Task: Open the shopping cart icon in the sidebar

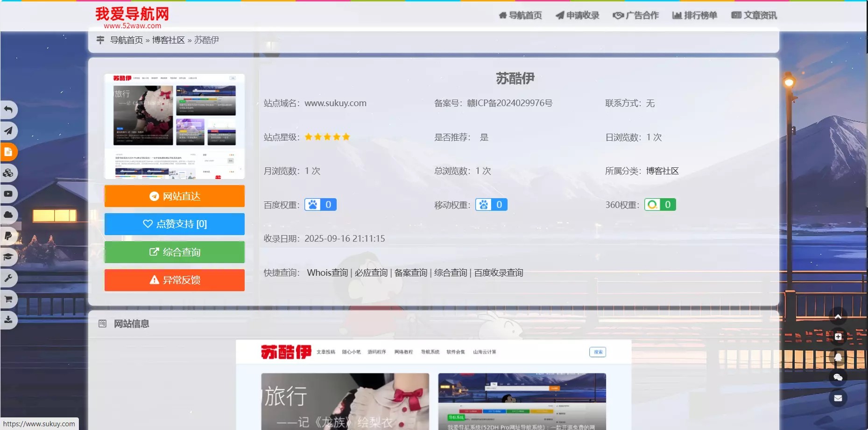Action: 8,299
